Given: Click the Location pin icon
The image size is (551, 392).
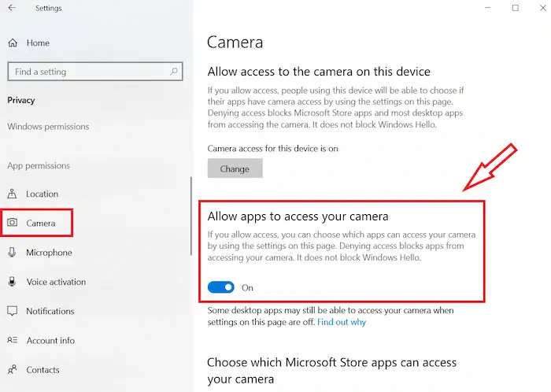Looking at the screenshot, I should pos(12,194).
